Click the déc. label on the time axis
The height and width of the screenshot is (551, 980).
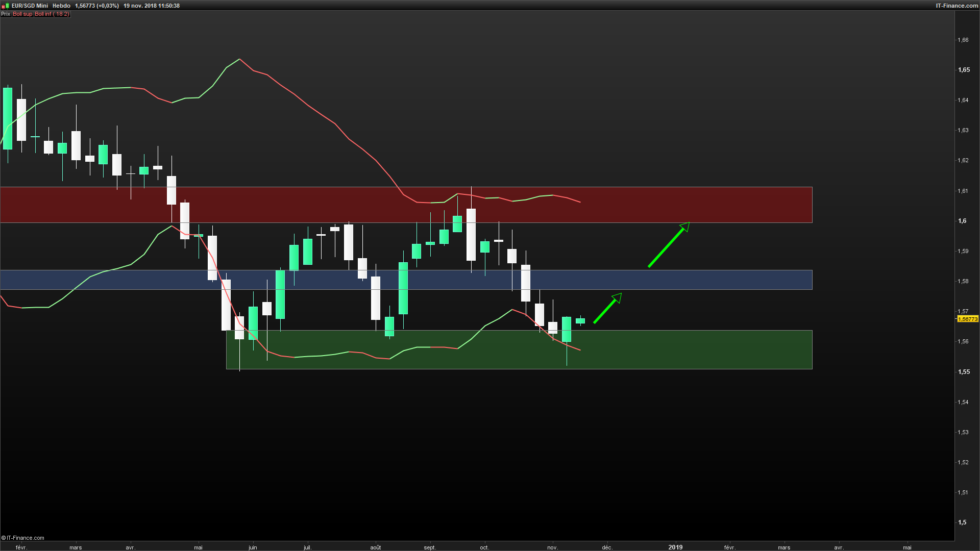click(607, 547)
